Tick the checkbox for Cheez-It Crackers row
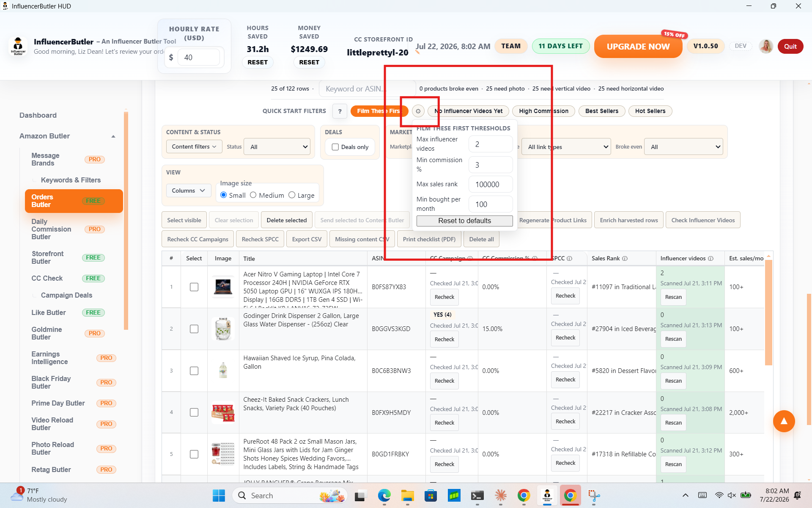 pyautogui.click(x=194, y=412)
